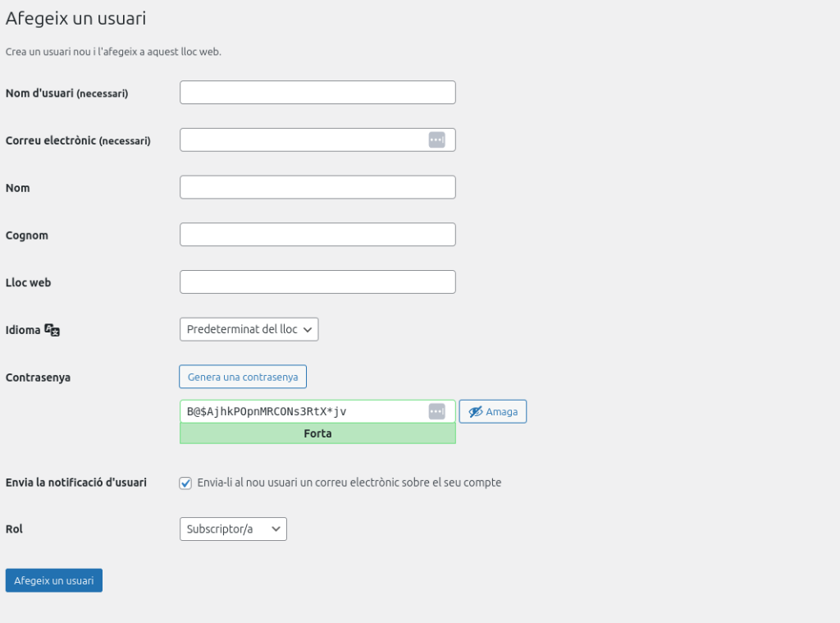The height and width of the screenshot is (623, 840).
Task: Click the Cognom input box
Action: click(317, 235)
